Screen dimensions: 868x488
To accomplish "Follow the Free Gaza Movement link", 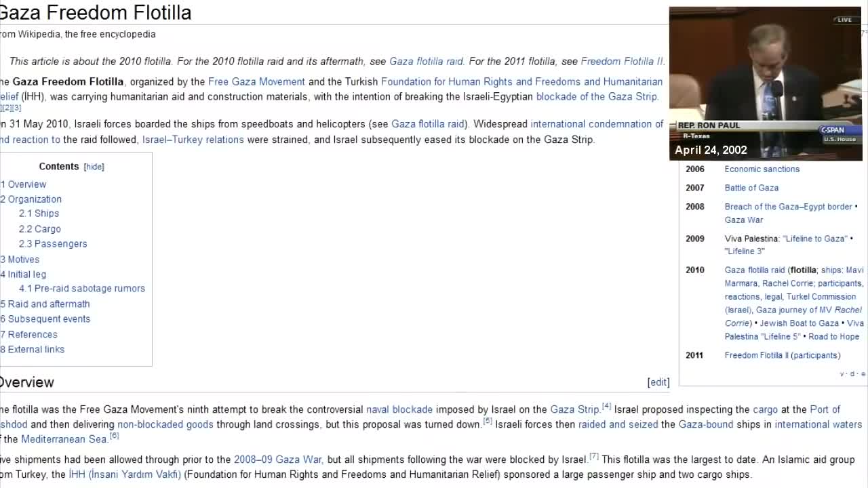I will [256, 81].
